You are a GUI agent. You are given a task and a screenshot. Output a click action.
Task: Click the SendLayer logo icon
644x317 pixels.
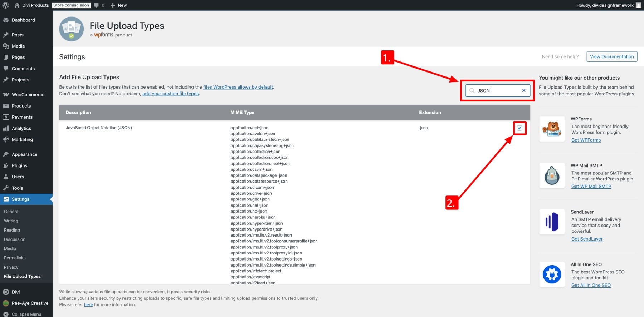click(552, 222)
